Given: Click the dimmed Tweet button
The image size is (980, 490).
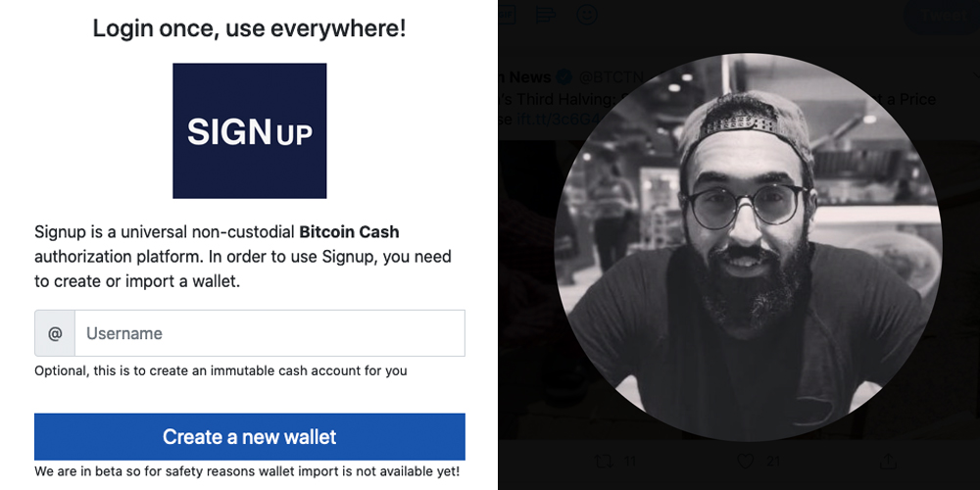Looking at the screenshot, I should (943, 16).
